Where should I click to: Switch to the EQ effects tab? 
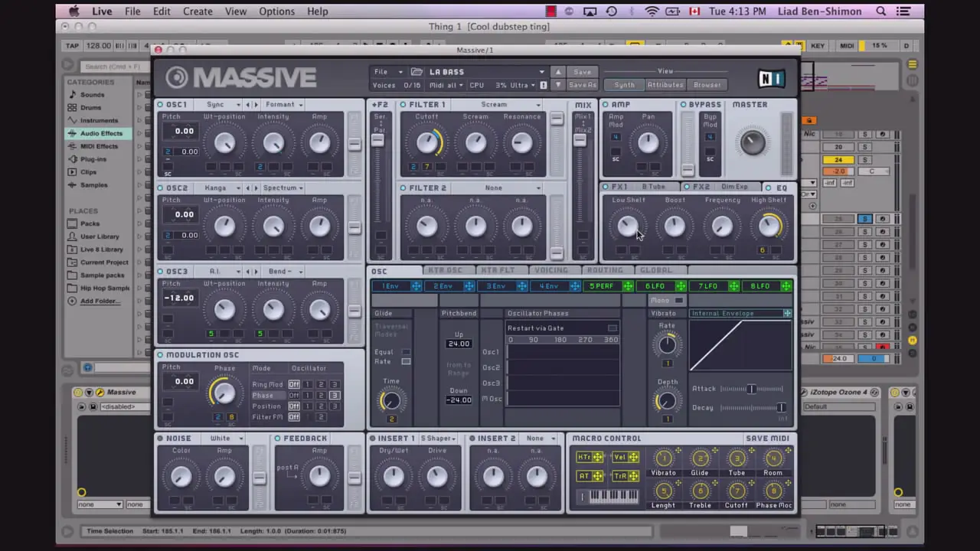click(779, 187)
